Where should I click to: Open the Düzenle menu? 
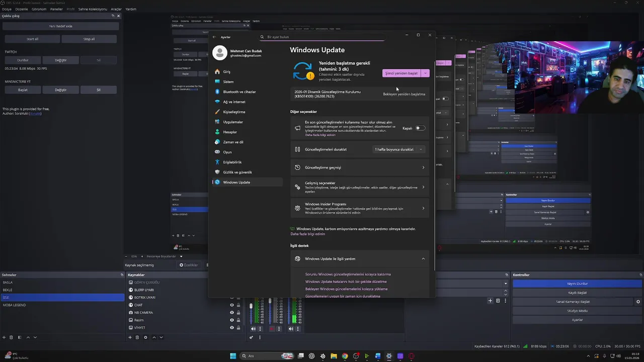22,9
